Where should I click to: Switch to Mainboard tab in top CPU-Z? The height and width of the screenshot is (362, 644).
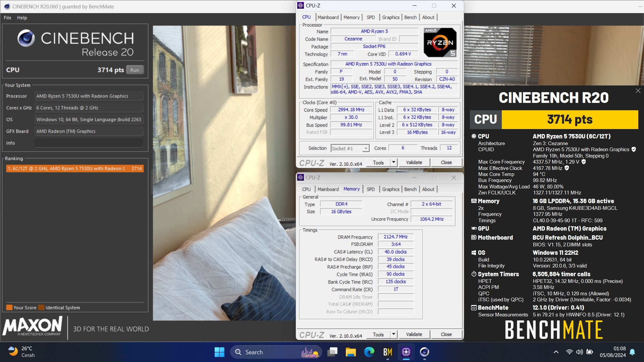[328, 17]
